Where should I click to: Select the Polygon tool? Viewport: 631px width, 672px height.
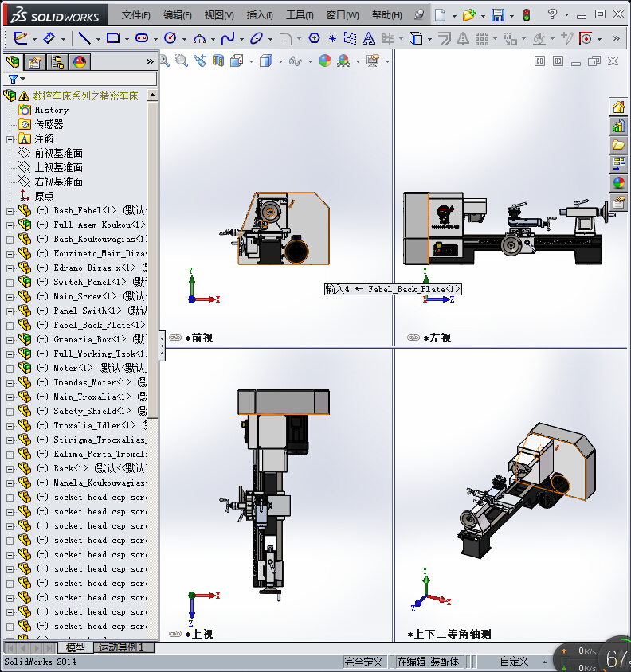pyautogui.click(x=314, y=38)
